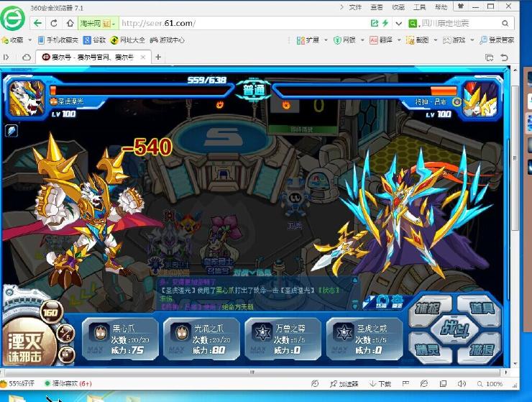Toggle the mute speaker icon in status bar
The width and height of the screenshot is (532, 402).
[462, 384]
